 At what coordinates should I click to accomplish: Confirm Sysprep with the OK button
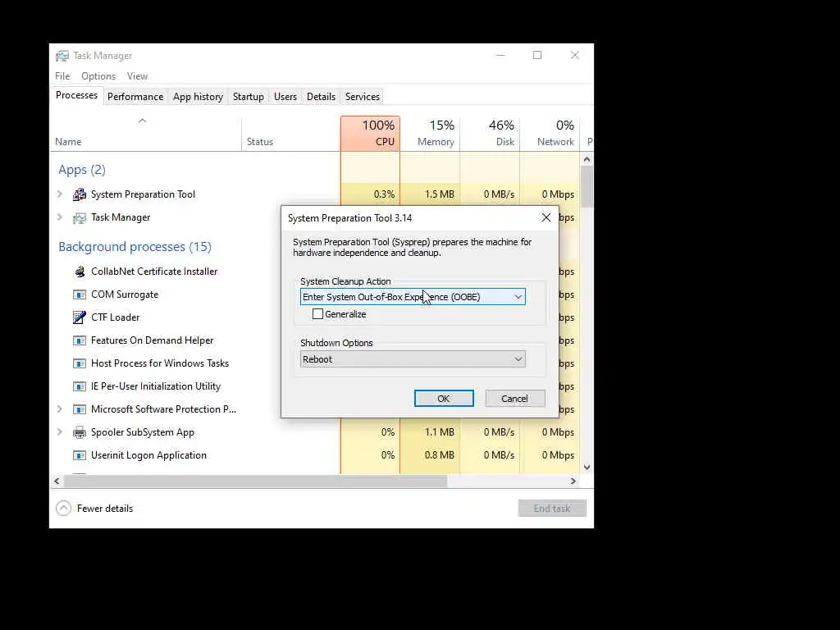[x=444, y=399]
